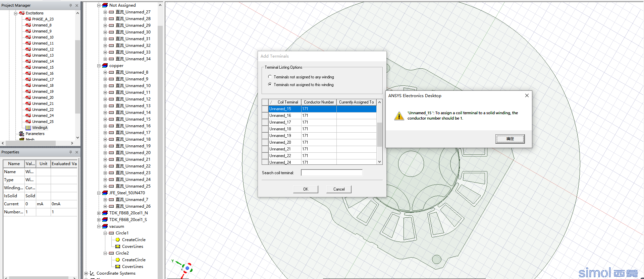Click the TDK_FB6B_20cel1_S material icon

coord(105,220)
